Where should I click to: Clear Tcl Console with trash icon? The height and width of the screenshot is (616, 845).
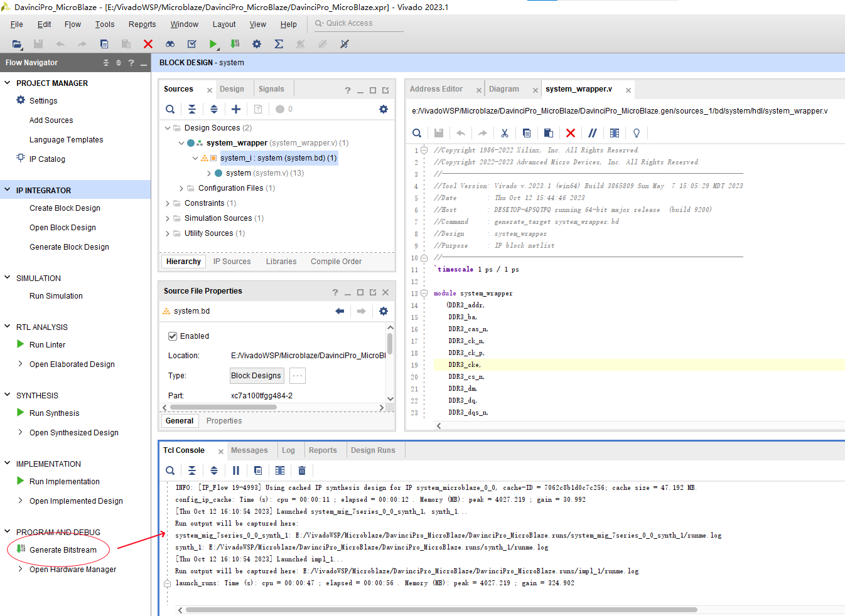tap(302, 470)
